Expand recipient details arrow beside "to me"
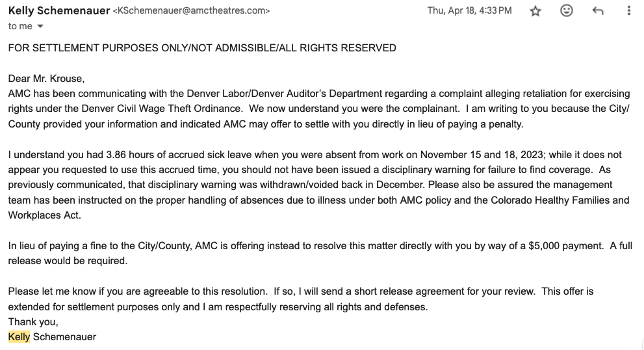This screenshot has width=644, height=350. (x=40, y=27)
